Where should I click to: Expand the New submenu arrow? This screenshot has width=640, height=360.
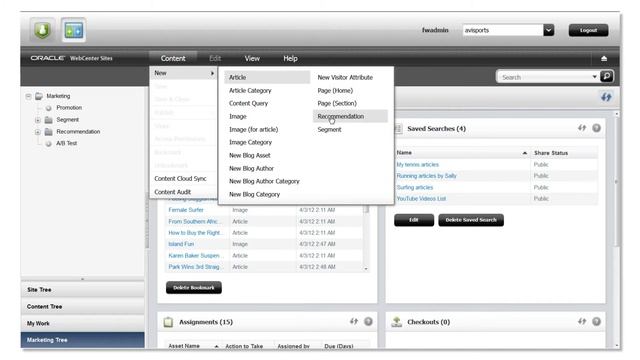(x=212, y=73)
